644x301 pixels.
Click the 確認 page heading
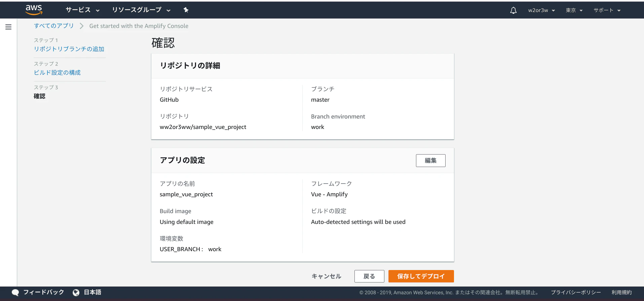tap(163, 43)
